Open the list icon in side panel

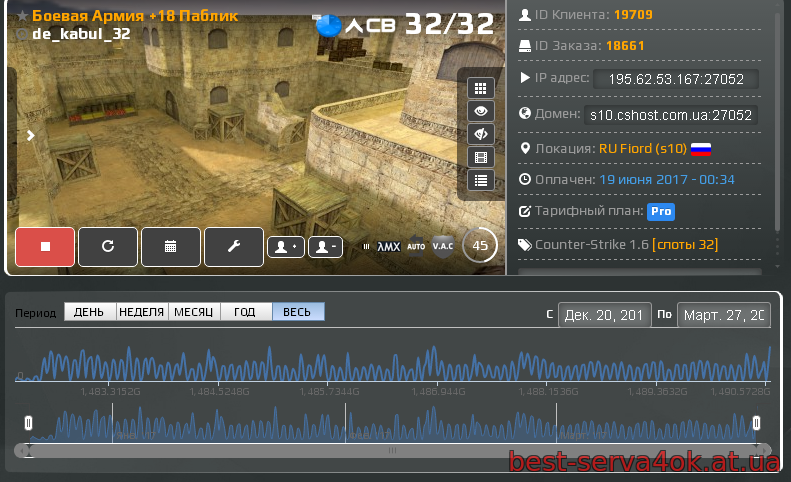(x=481, y=180)
